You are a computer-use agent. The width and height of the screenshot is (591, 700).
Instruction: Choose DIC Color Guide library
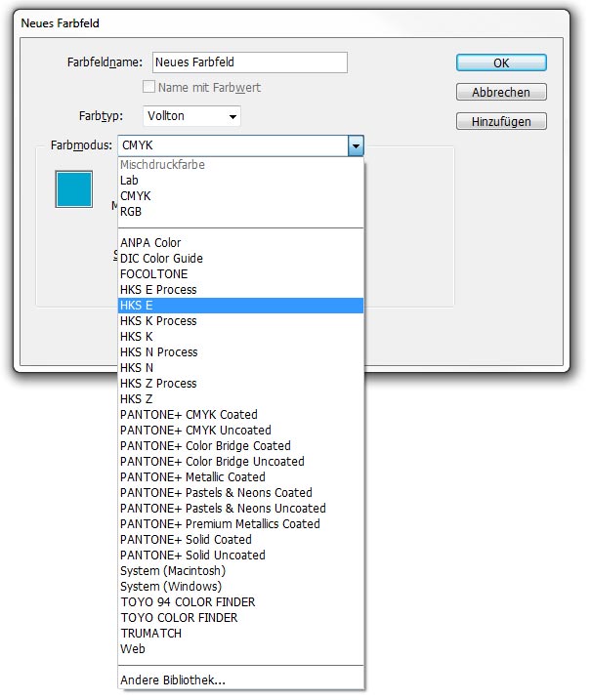240,259
